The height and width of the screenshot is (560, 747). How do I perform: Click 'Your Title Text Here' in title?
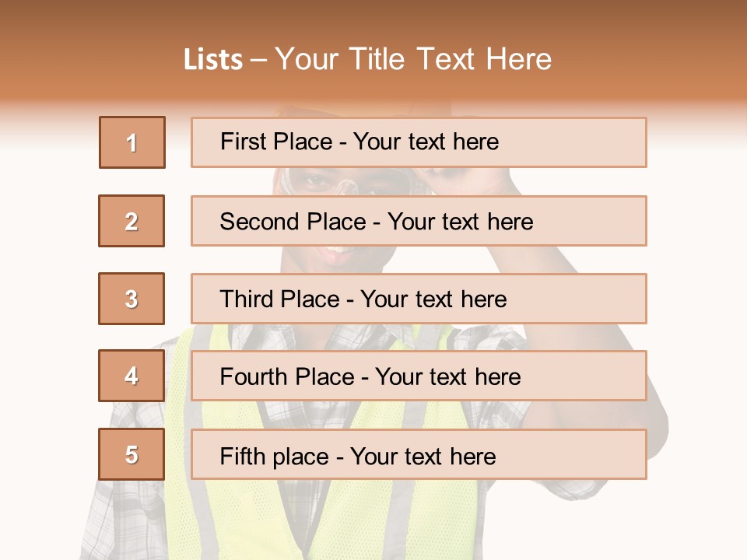pyautogui.click(x=412, y=59)
